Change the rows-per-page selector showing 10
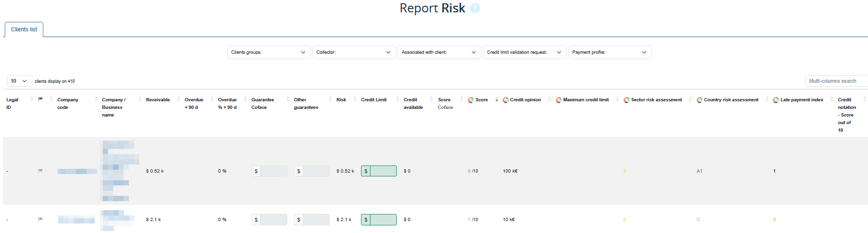The width and height of the screenshot is (868, 233). 20,81
